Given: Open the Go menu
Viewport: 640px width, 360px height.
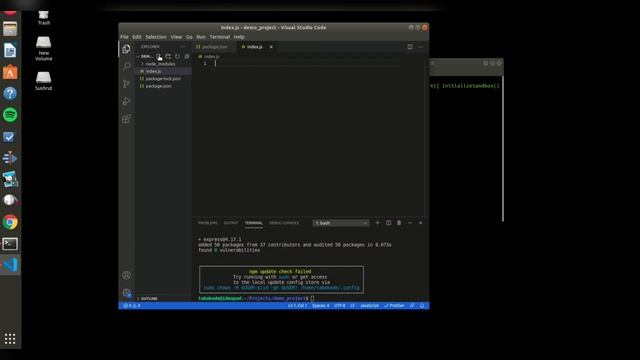Looking at the screenshot, I should [189, 37].
